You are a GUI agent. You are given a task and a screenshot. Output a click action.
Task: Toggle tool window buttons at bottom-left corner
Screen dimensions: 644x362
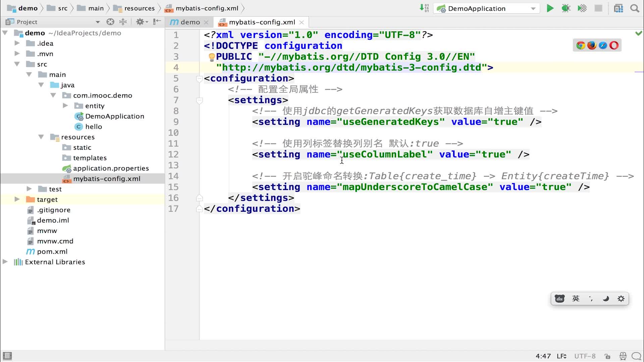point(7,356)
